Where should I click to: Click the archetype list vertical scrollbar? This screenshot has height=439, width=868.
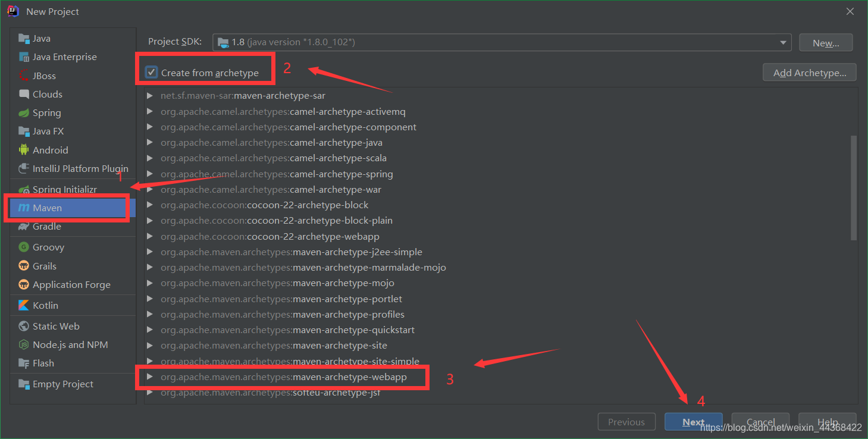(854, 187)
